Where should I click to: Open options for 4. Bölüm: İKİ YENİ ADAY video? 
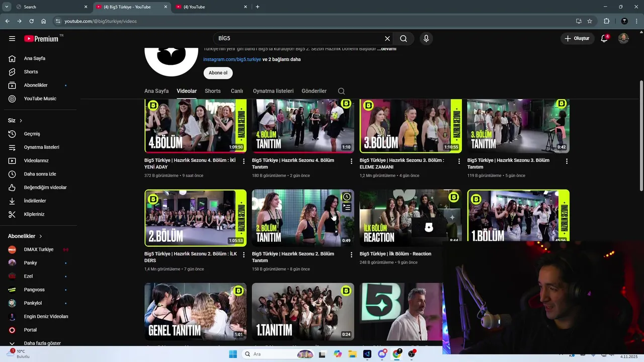click(244, 161)
